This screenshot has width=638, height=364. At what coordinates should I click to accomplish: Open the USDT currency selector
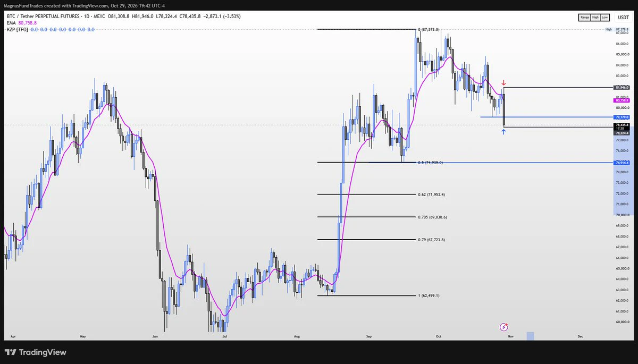coord(623,18)
